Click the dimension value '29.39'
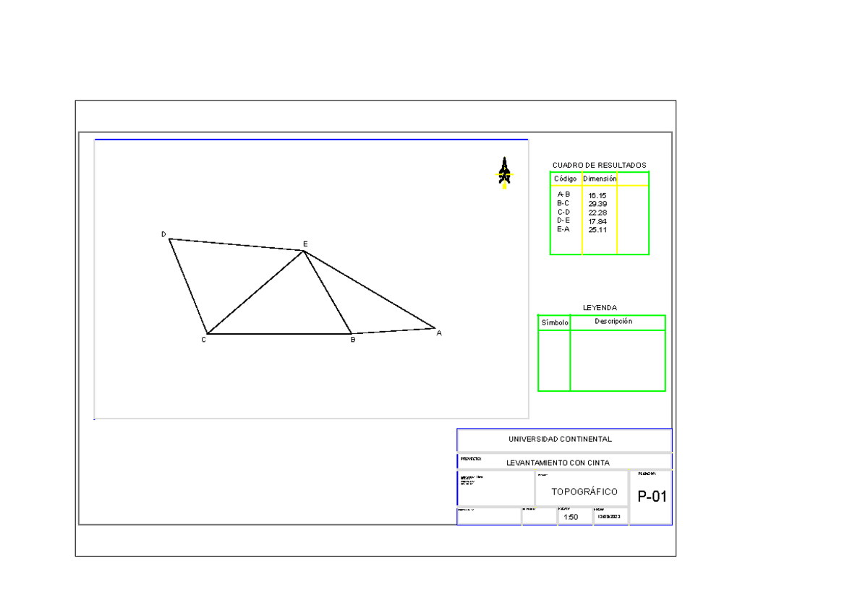Viewport: 868px width, 613px height. tap(597, 204)
